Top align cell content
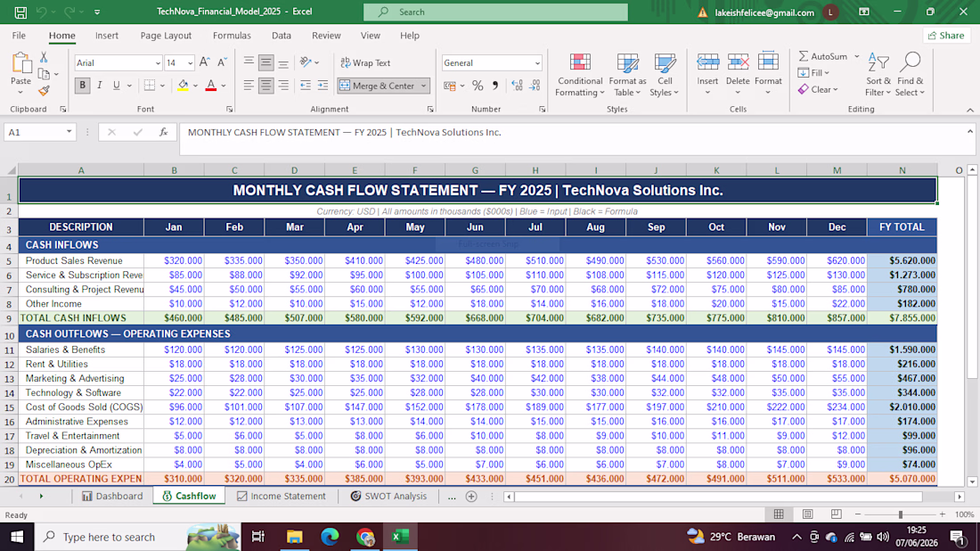 point(249,62)
